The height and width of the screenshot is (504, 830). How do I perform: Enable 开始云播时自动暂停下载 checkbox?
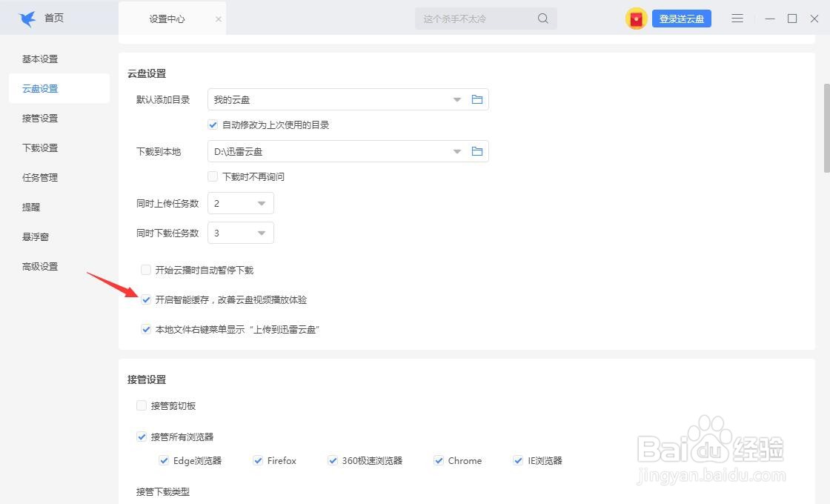(x=146, y=270)
